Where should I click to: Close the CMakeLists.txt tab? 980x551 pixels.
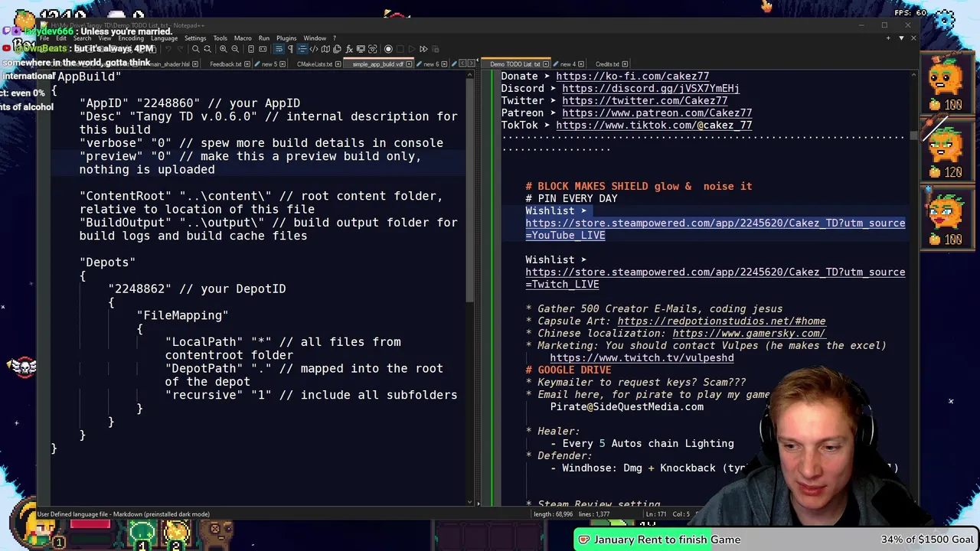click(338, 64)
